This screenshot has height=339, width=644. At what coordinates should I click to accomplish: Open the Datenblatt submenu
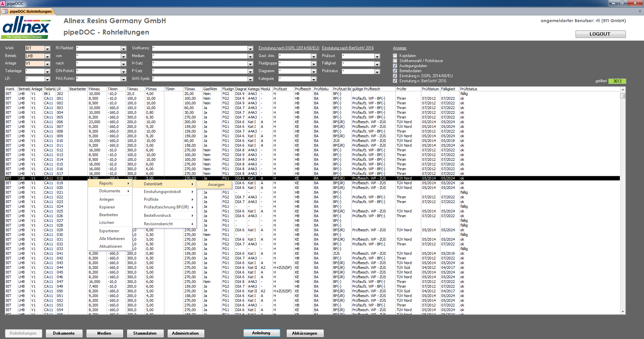pos(164,184)
